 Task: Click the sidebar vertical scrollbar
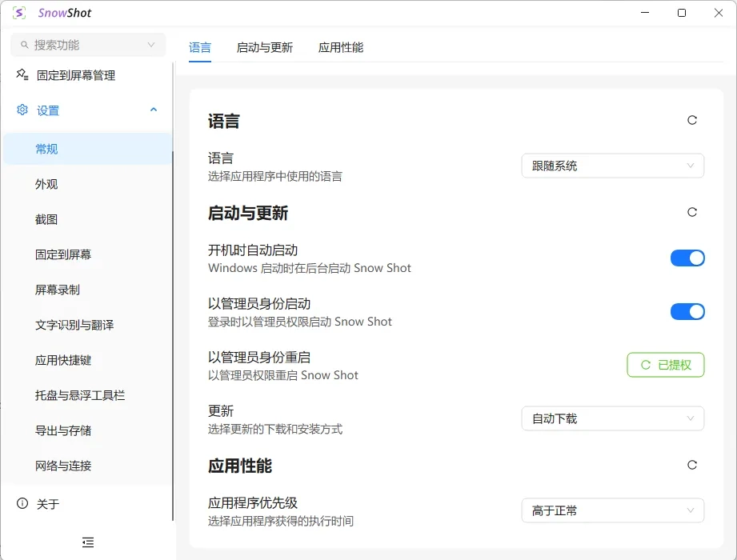pyautogui.click(x=173, y=336)
